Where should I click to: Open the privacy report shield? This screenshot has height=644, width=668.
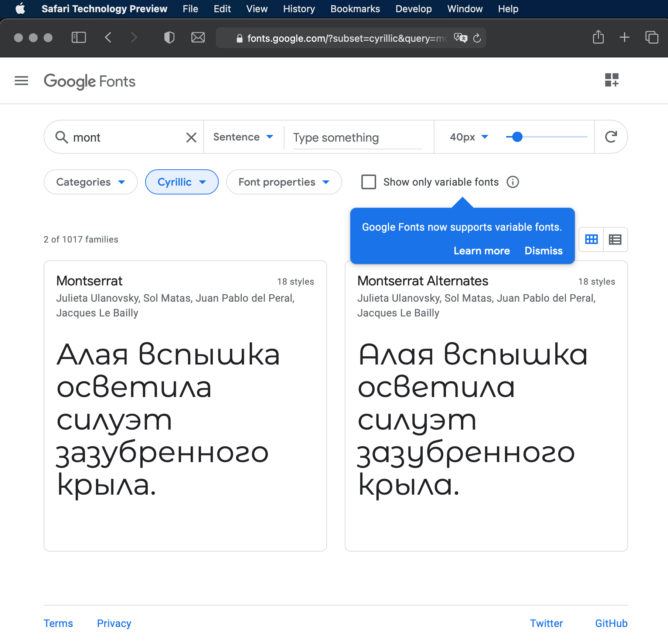point(169,37)
